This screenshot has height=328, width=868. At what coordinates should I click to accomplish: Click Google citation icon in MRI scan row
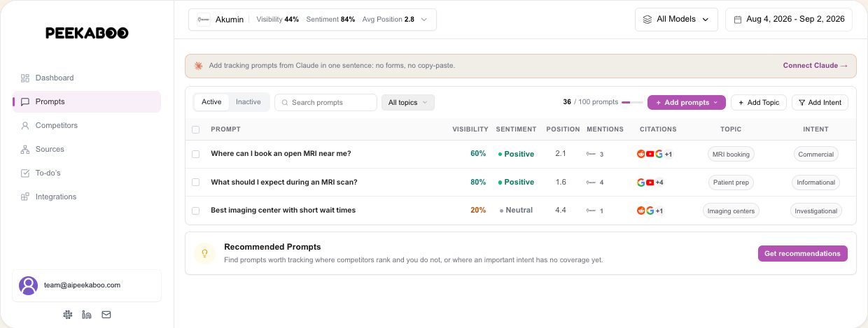tap(640, 182)
